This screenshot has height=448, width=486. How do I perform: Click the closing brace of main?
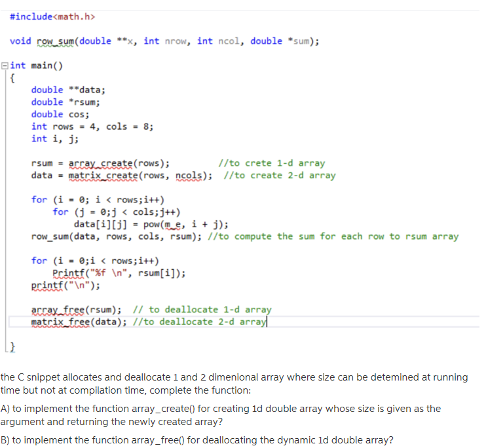(12, 346)
